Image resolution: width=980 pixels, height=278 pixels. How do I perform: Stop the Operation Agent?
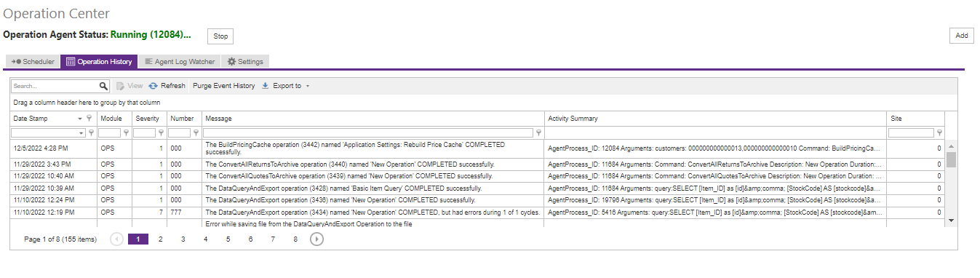coord(220,36)
